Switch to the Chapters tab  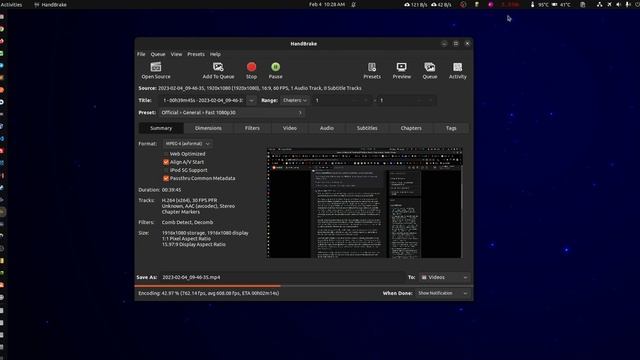(x=411, y=128)
